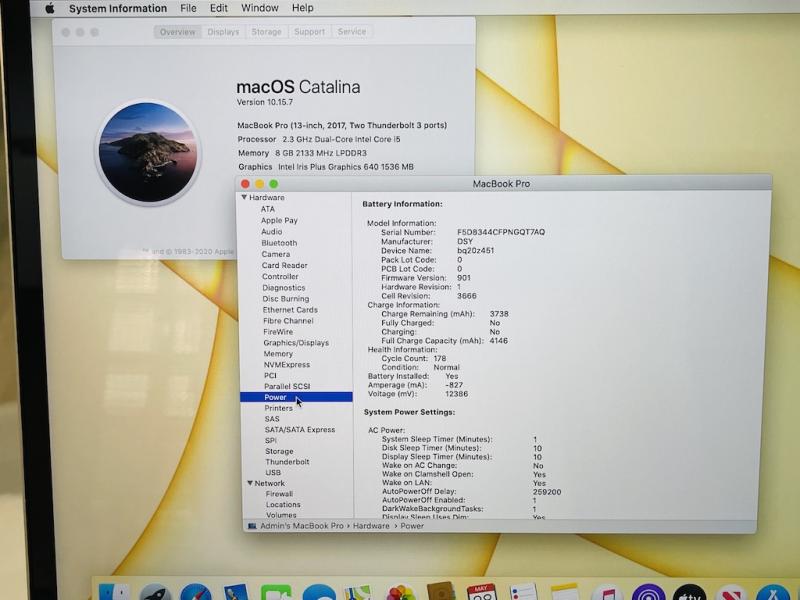Open Maps from the Dock
This screenshot has height=600, width=800.
(357, 592)
